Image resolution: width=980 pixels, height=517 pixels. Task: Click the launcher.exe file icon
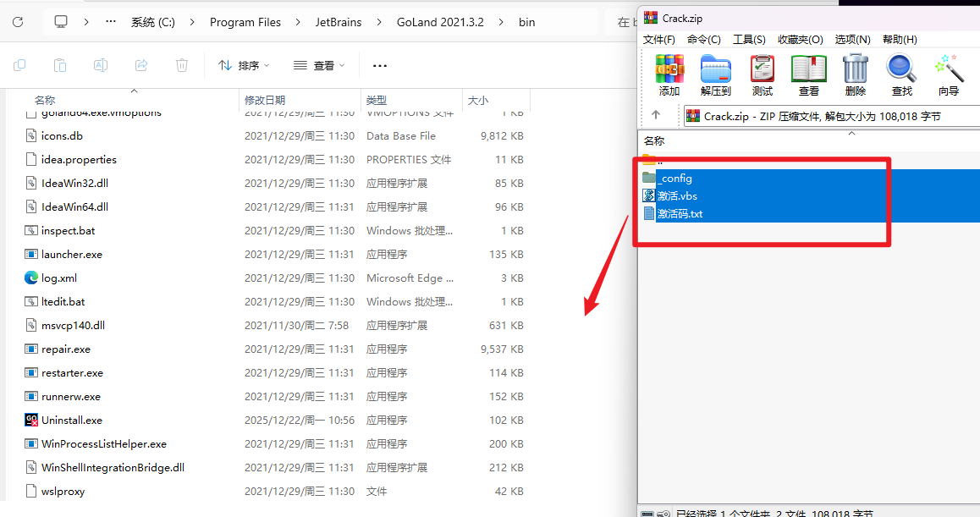click(31, 254)
